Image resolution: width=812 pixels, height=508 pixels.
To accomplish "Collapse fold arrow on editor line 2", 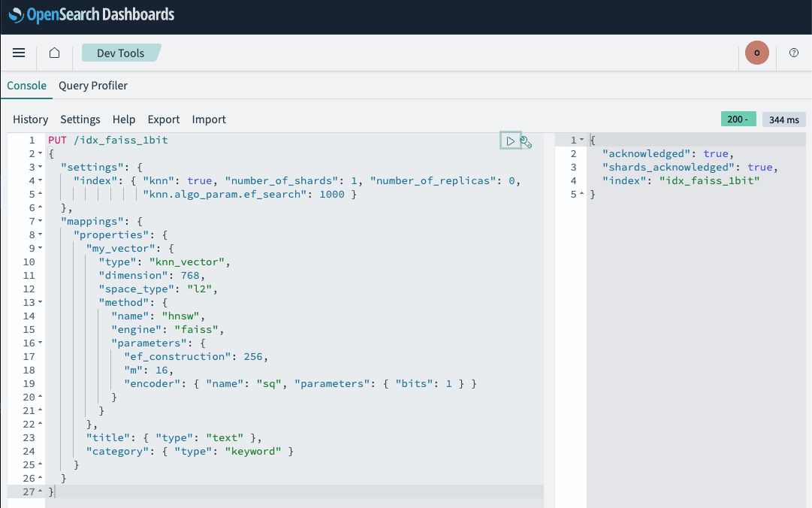I will coord(41,154).
